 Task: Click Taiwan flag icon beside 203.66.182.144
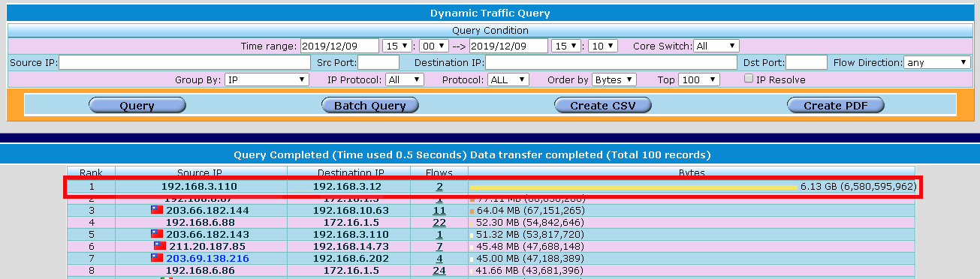tap(157, 210)
